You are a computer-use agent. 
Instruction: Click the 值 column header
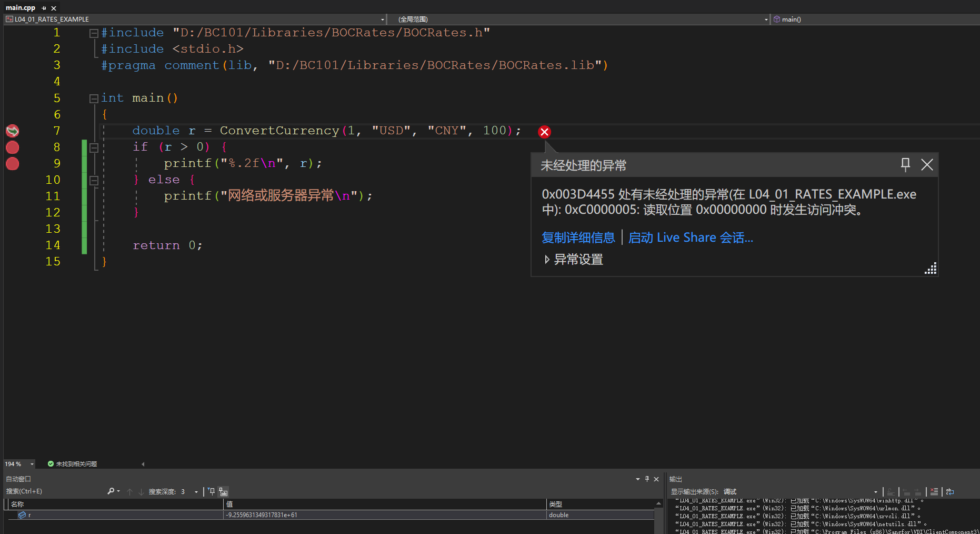(x=385, y=505)
